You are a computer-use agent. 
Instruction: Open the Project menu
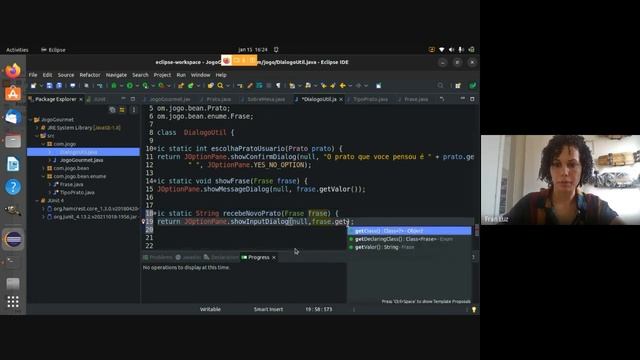coord(162,75)
